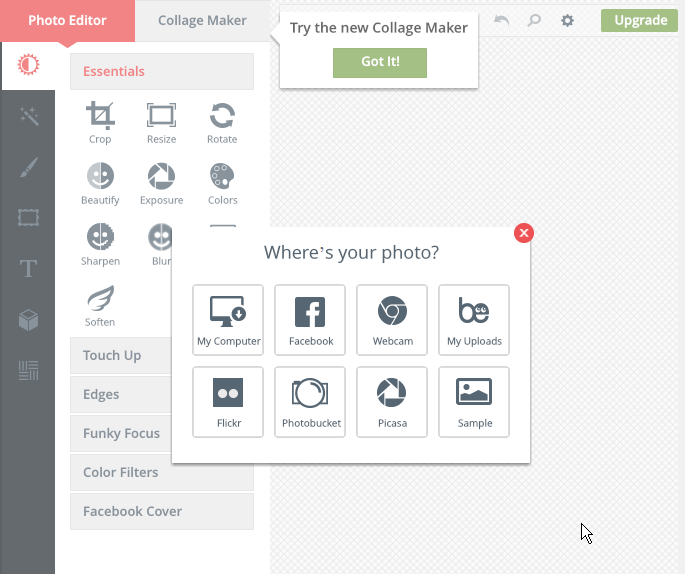
Task: Expand the Color Filters section
Action: (162, 472)
